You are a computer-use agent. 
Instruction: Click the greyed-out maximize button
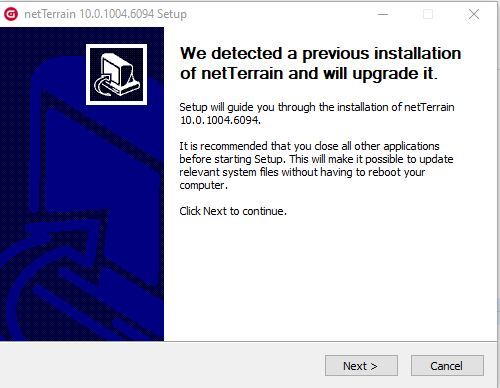(428, 14)
